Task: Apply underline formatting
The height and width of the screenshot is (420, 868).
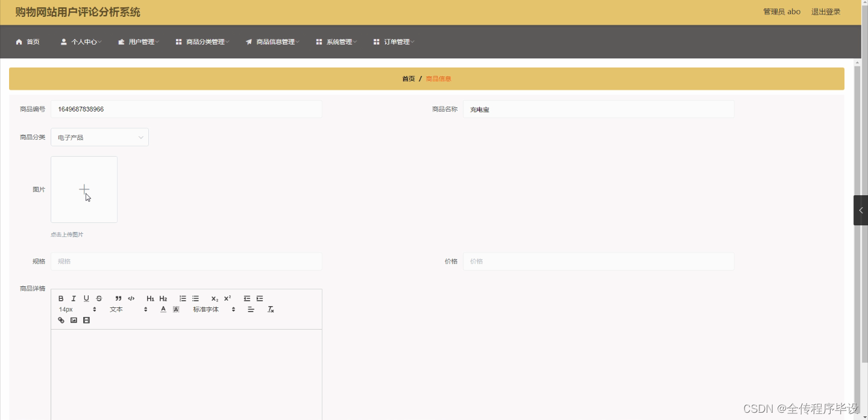Action: click(x=86, y=298)
